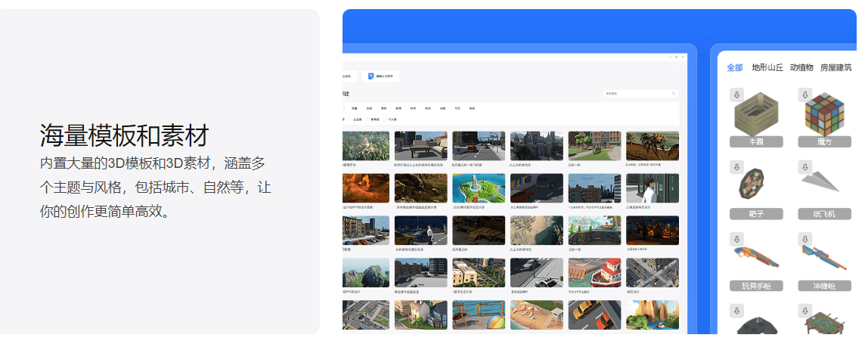Screen dimensions: 868x341
Task: Click download arrow on 玩具手枪 asset
Action: click(736, 239)
